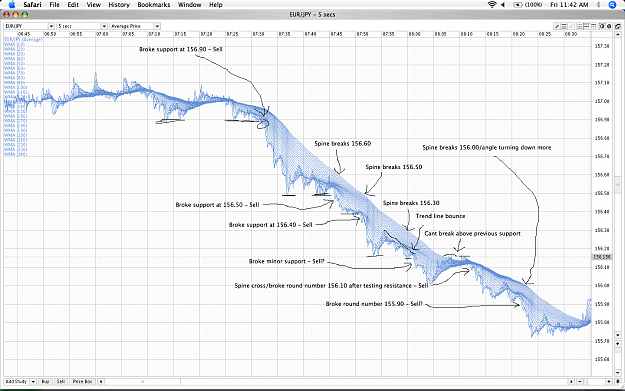Open the Bookmarks menu
Screen dimensions: 625x391
click(x=154, y=5)
